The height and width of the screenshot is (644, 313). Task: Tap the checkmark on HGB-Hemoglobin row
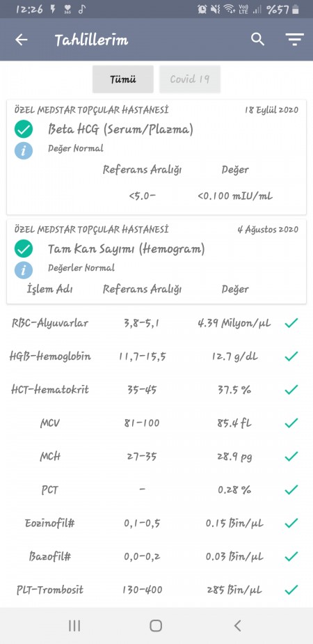(x=291, y=356)
